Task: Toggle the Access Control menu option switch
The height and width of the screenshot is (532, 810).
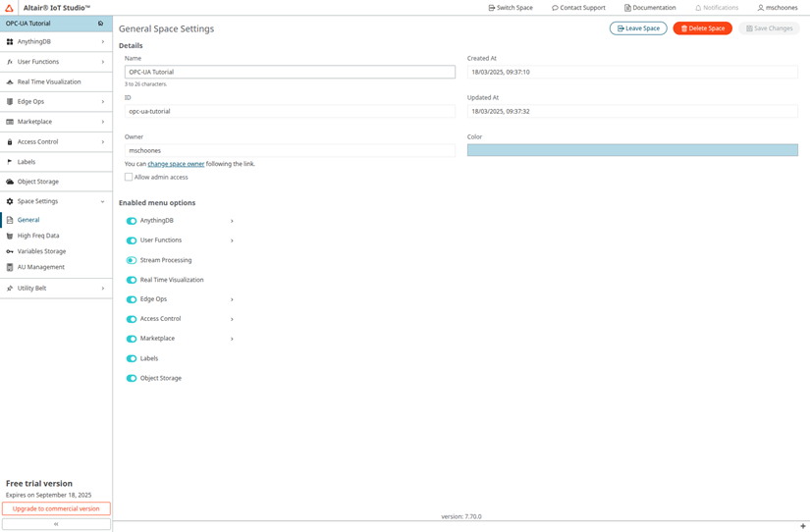Action: [x=132, y=319]
